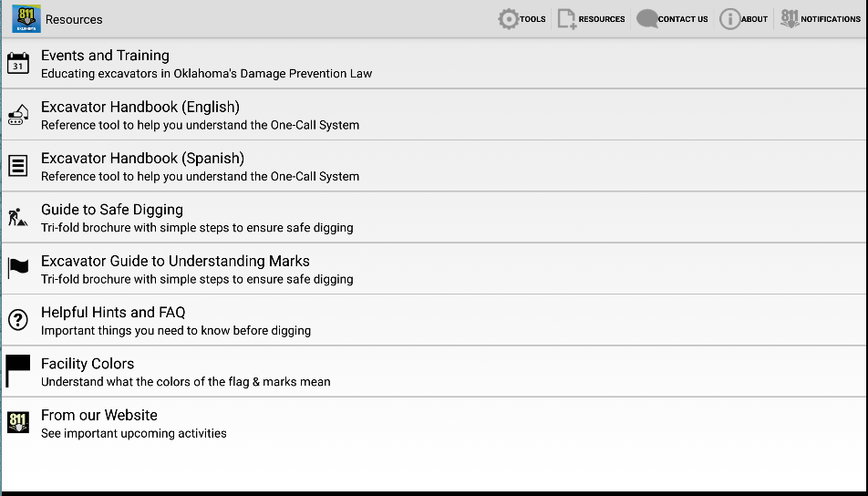868x496 pixels.
Task: Click the Resources document icon
Action: pyautogui.click(x=567, y=19)
